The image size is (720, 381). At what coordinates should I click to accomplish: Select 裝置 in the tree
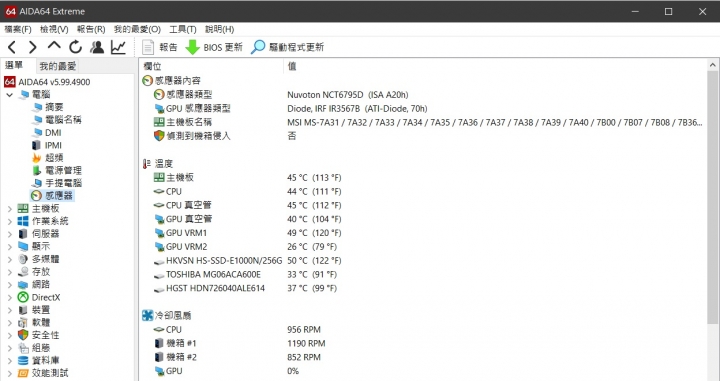(x=40, y=310)
